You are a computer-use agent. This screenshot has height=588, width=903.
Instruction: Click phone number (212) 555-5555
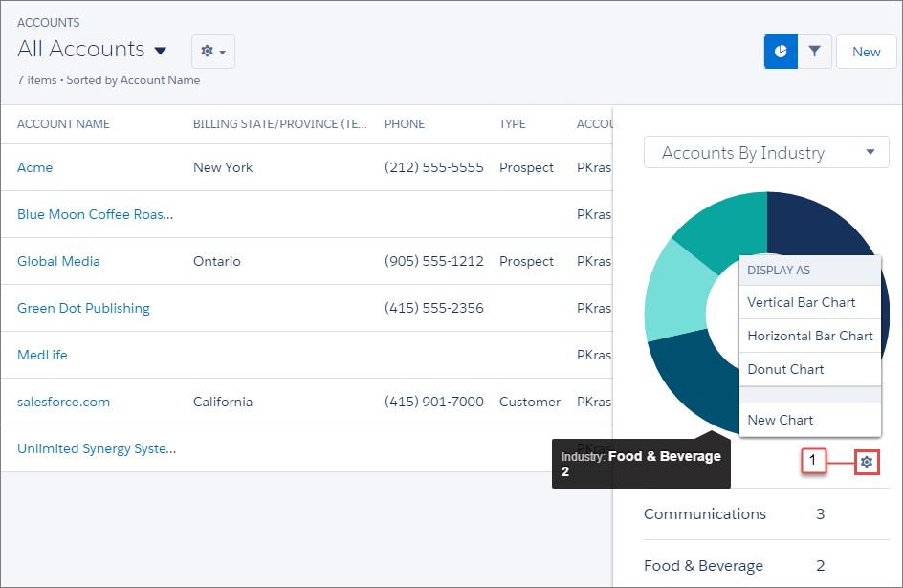[x=433, y=167]
